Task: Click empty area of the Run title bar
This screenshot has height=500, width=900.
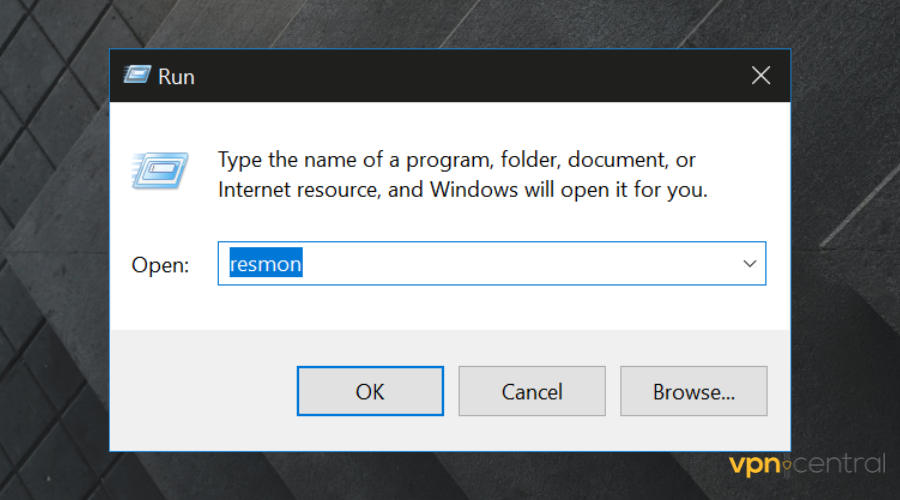Action: pyautogui.click(x=450, y=75)
